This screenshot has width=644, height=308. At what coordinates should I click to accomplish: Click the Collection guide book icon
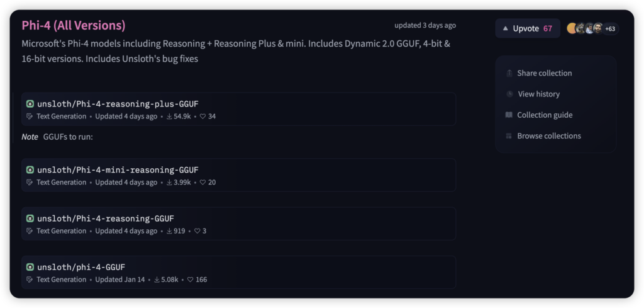[509, 115]
